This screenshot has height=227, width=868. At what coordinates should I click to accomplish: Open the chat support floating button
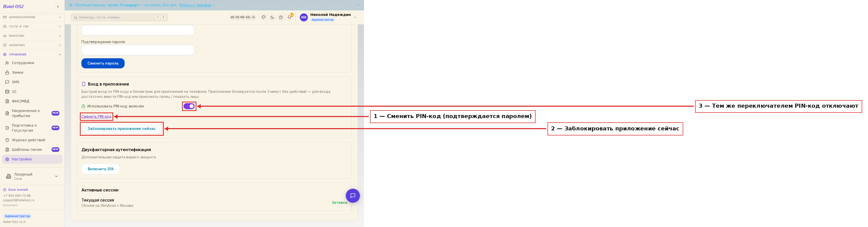coord(353,196)
